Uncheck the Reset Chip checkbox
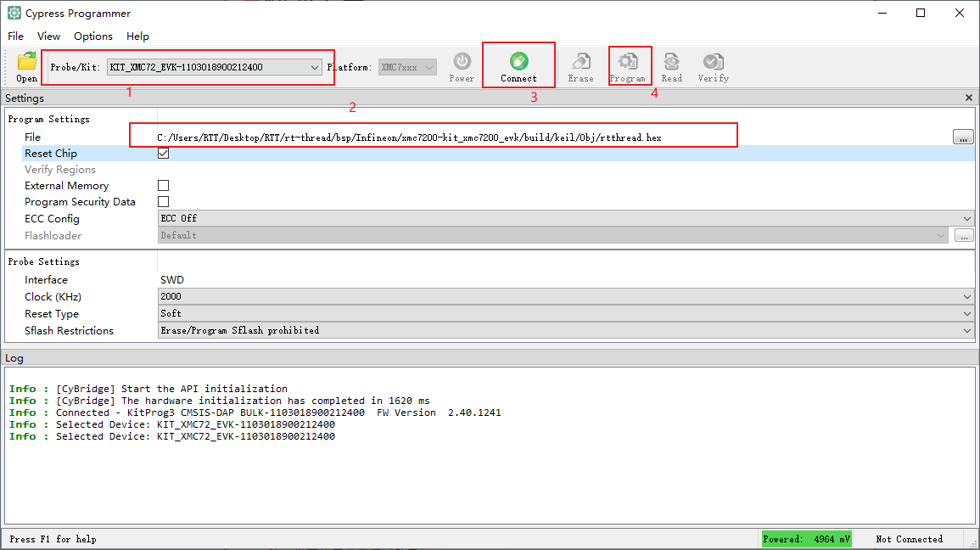The height and width of the screenshot is (550, 980). click(x=164, y=154)
